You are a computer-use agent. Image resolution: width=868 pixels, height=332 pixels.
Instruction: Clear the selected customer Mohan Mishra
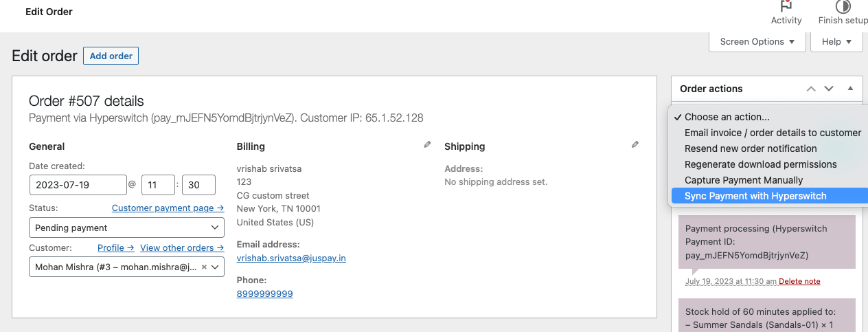[204, 267]
